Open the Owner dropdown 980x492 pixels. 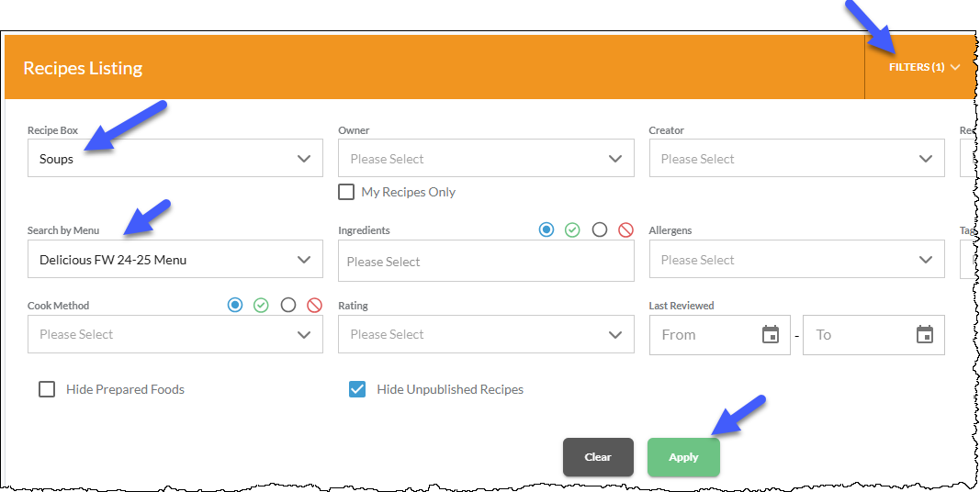pyautogui.click(x=486, y=158)
